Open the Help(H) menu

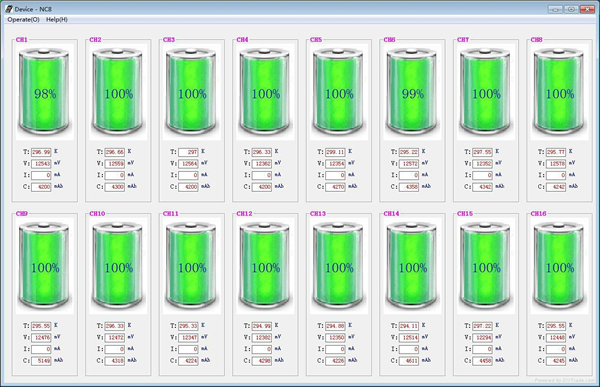click(x=57, y=20)
